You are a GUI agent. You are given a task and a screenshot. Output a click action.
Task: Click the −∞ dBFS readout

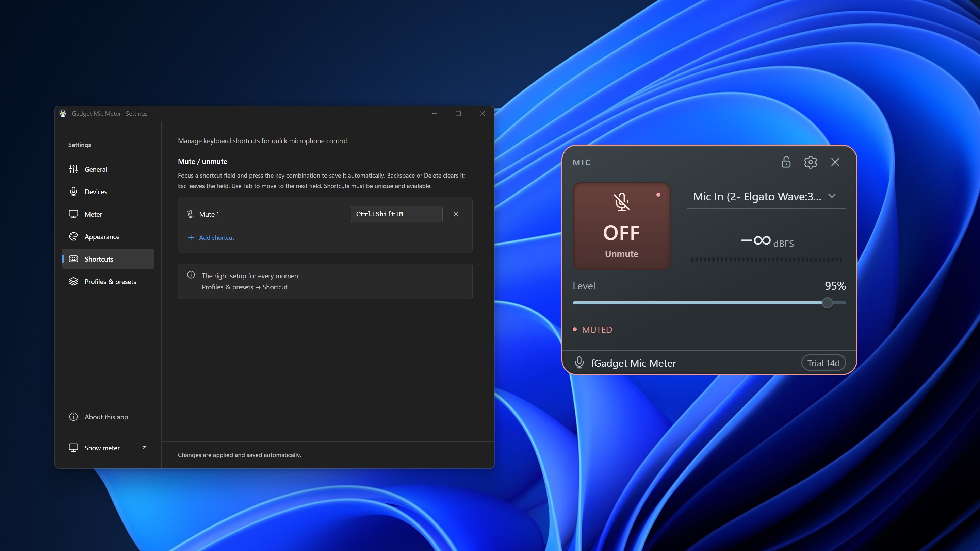[x=767, y=241]
